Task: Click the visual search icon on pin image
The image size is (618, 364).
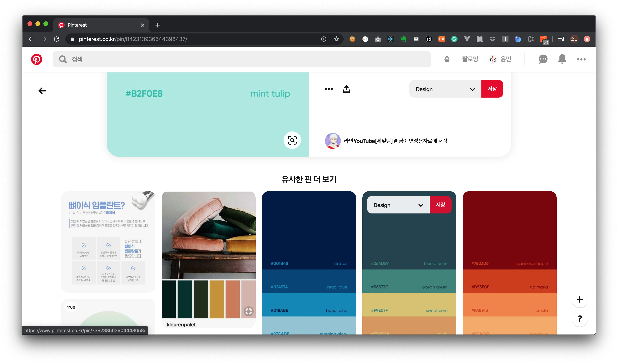Action: point(292,140)
